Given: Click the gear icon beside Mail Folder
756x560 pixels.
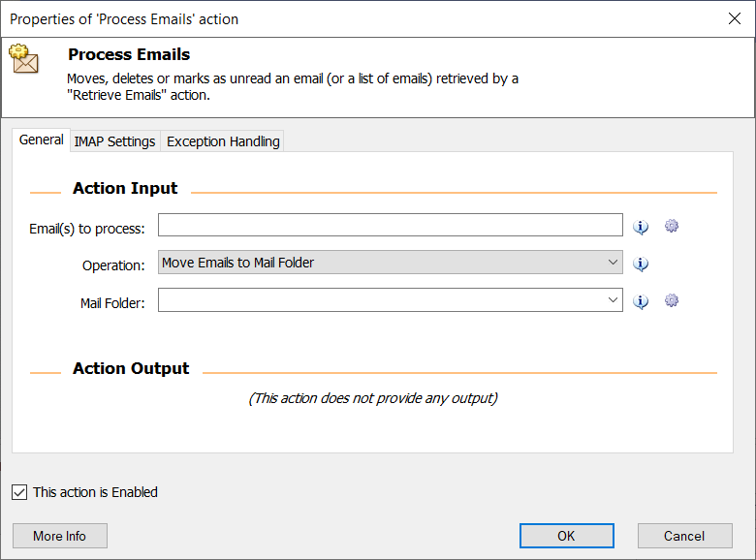Looking at the screenshot, I should point(671,300).
